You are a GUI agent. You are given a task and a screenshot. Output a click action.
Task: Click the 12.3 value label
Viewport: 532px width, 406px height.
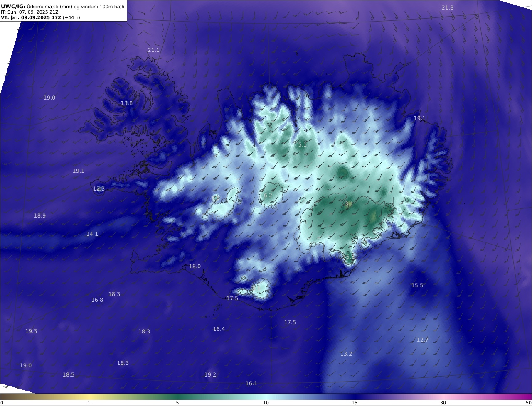pos(99,188)
